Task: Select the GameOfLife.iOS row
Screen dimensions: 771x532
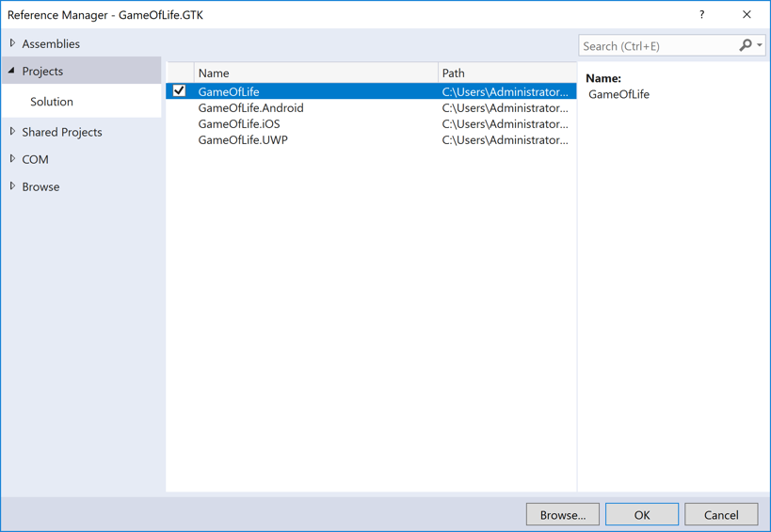Action: (x=371, y=124)
